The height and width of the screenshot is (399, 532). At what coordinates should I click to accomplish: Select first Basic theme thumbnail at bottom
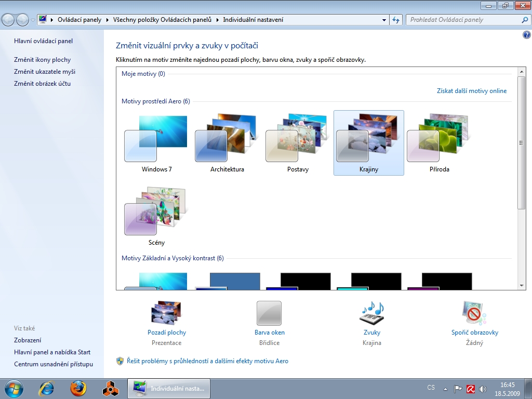point(156,281)
